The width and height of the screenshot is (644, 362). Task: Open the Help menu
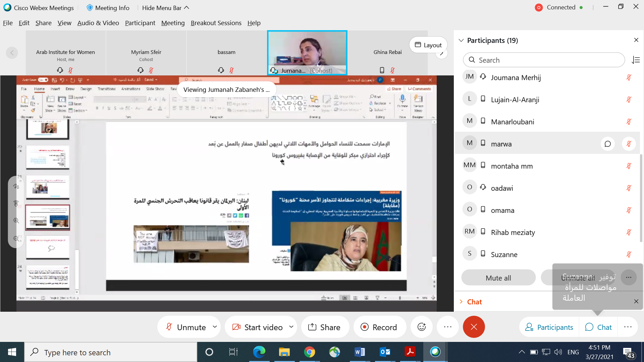point(254,23)
